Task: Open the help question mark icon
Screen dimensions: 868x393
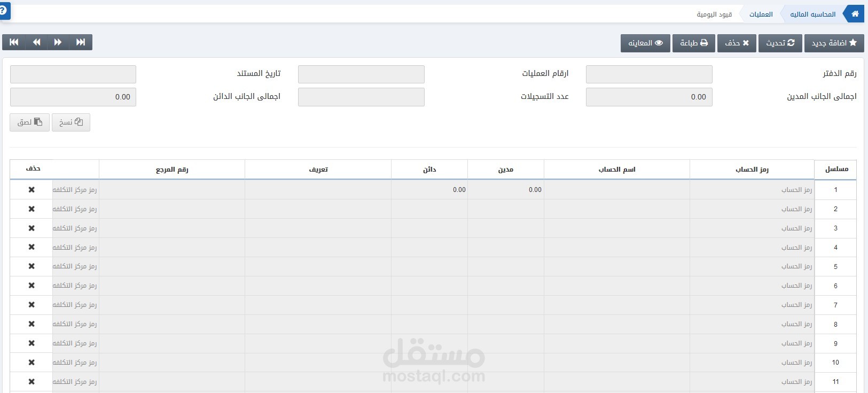Action: pyautogui.click(x=4, y=11)
